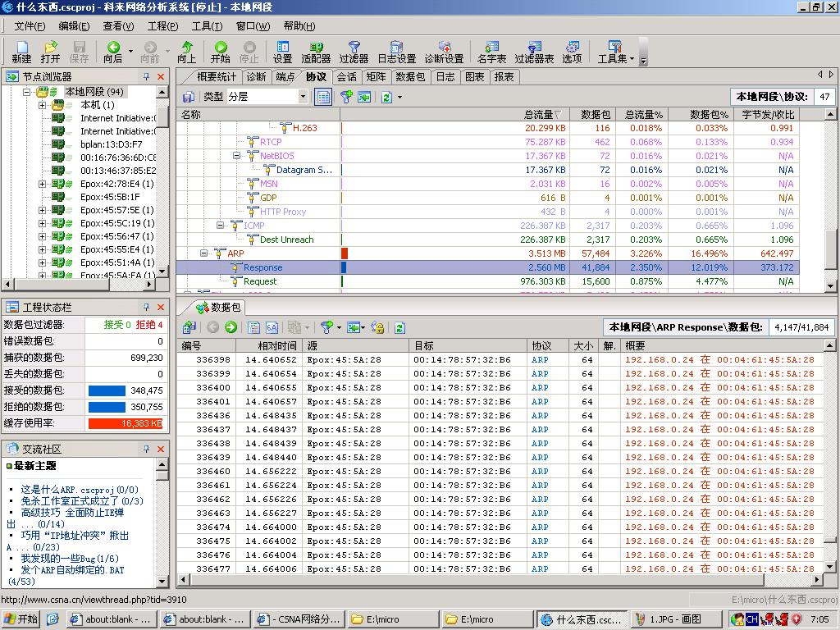The image size is (840, 630).
Task: Toggle pin on 交流社区 panel
Action: [x=146, y=449]
